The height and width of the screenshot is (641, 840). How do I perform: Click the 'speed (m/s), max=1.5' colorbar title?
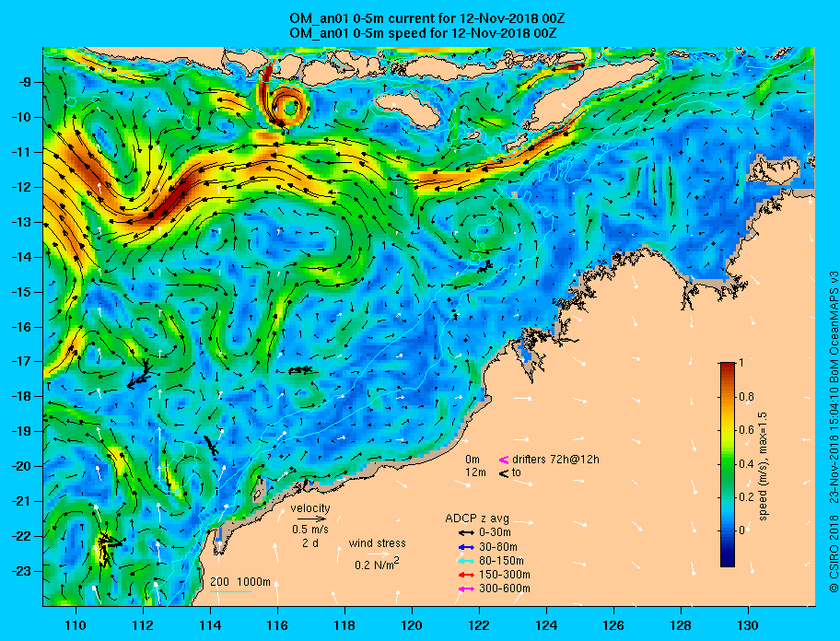(x=763, y=466)
